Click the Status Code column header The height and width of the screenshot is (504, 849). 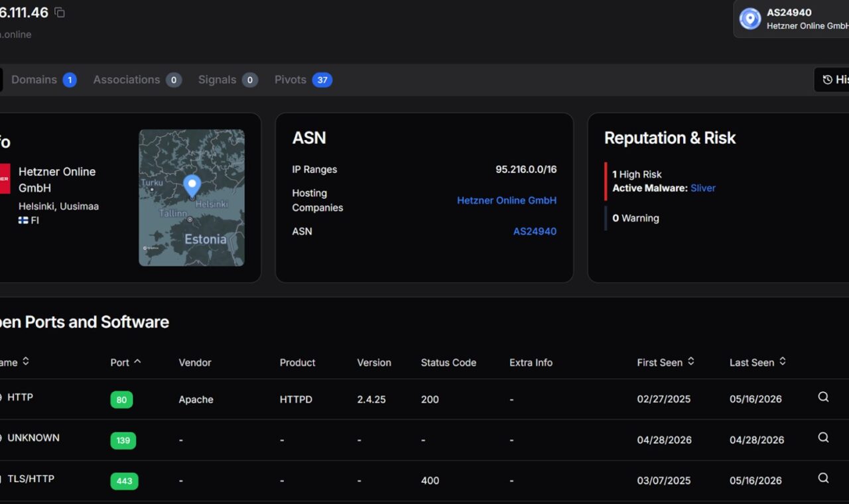(448, 363)
